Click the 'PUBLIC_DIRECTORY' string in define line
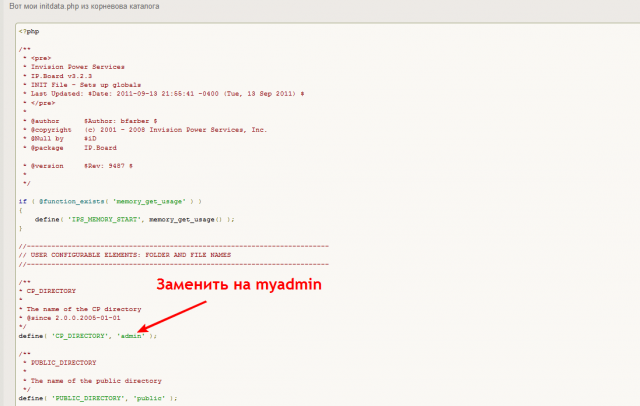The height and width of the screenshot is (406, 640). 88,398
